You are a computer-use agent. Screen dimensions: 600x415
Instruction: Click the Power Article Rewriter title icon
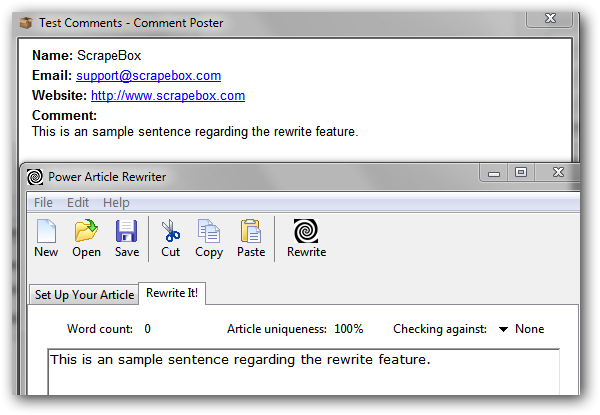tap(35, 177)
